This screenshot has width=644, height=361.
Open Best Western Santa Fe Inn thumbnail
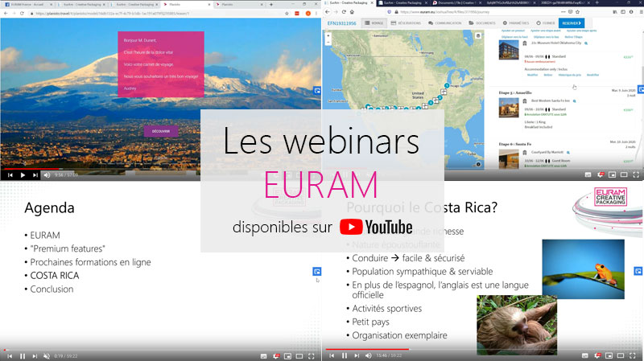click(509, 108)
